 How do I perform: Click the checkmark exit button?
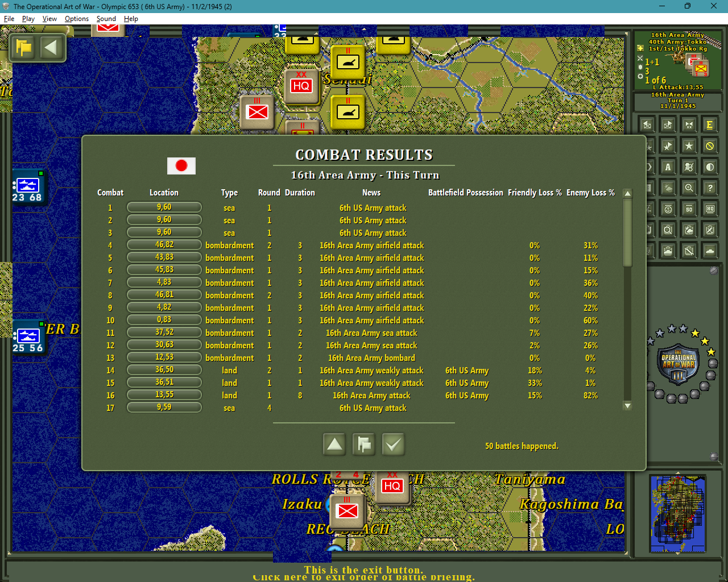(x=393, y=444)
